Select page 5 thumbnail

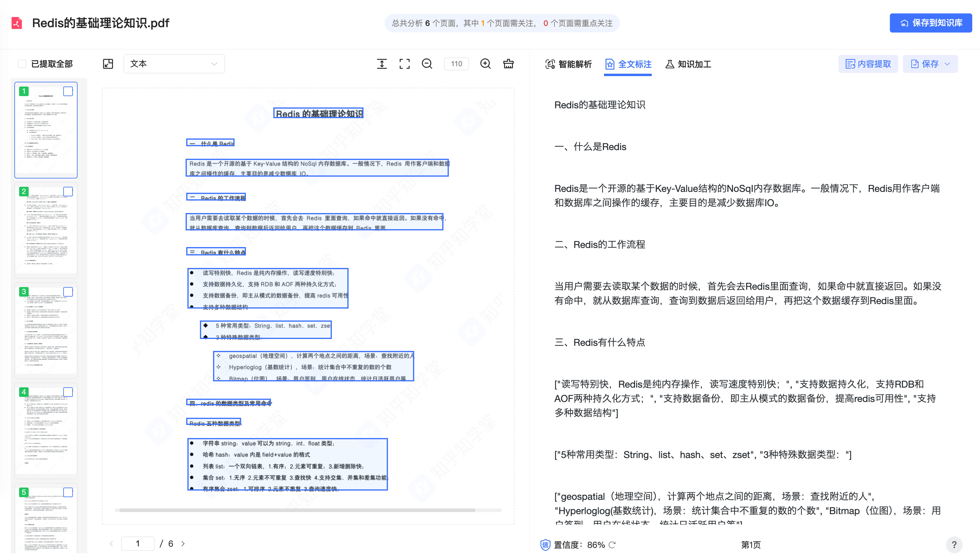click(x=46, y=518)
